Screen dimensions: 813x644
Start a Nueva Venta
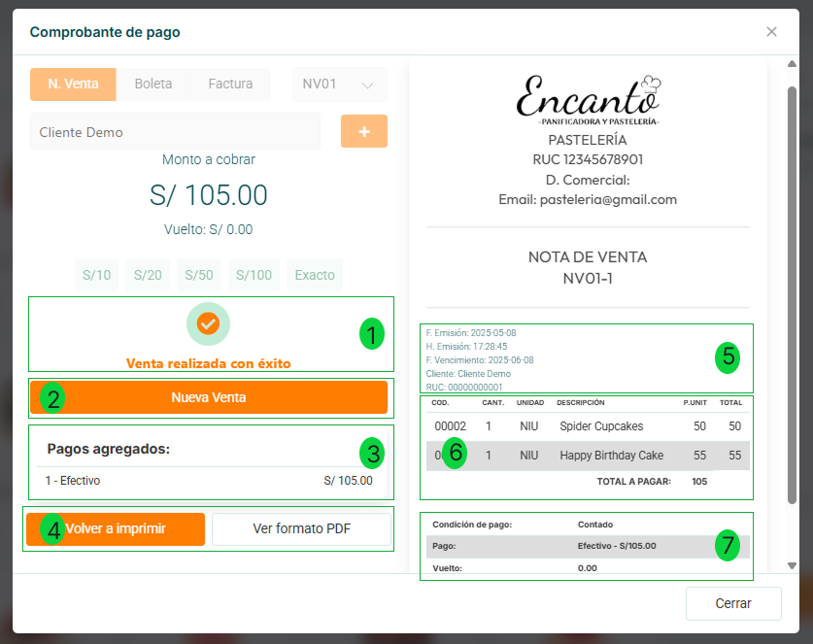210,397
